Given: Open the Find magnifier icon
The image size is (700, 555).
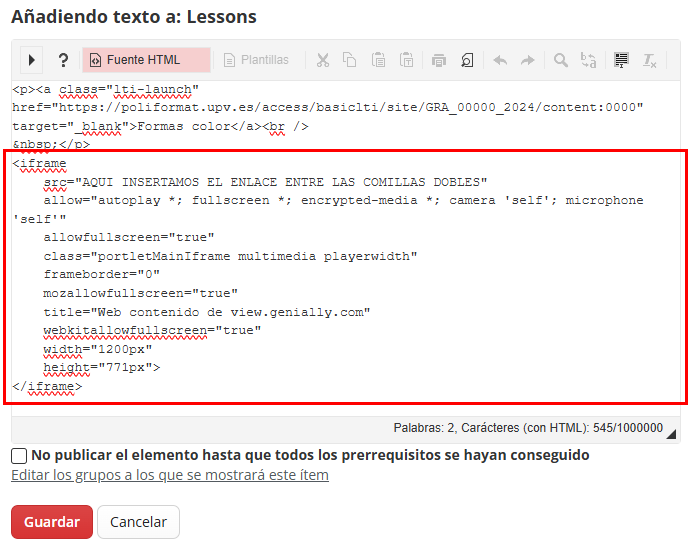Looking at the screenshot, I should 561,60.
